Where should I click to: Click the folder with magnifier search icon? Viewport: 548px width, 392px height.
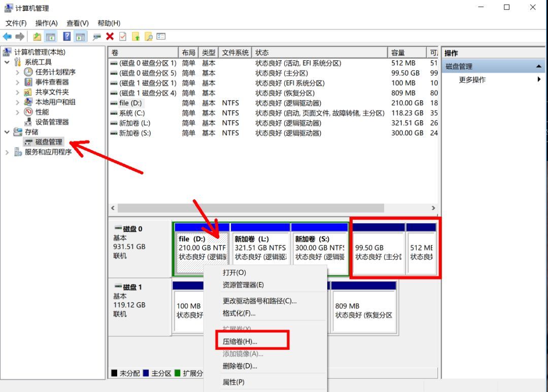[x=149, y=37]
